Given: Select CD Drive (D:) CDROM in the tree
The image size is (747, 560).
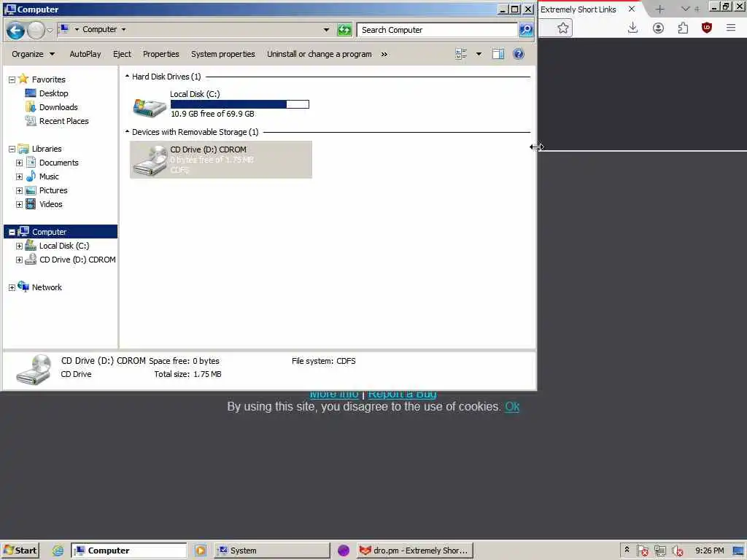Looking at the screenshot, I should pos(77,260).
